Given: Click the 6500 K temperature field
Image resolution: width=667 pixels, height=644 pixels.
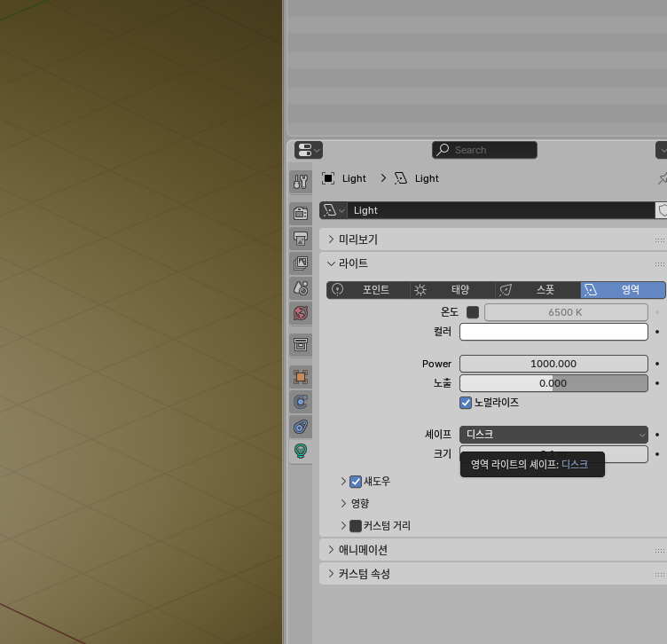Looking at the screenshot, I should [566, 312].
